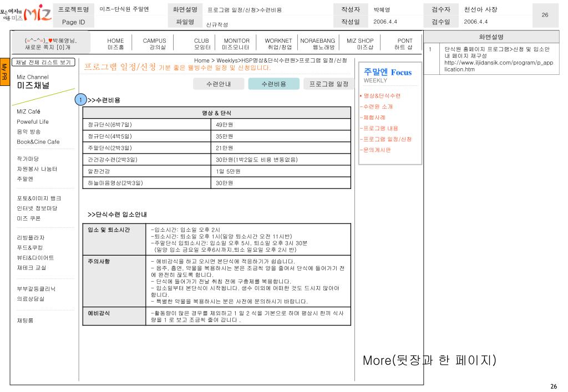Click the 21만원 price cell
Image resolution: width=568 pixels, height=392 pixels.
[281, 147]
